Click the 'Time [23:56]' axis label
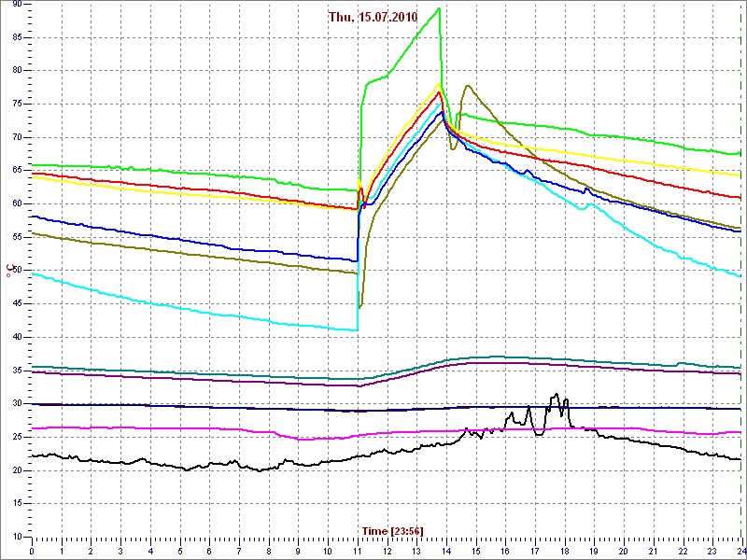The image size is (747, 560). click(x=392, y=531)
